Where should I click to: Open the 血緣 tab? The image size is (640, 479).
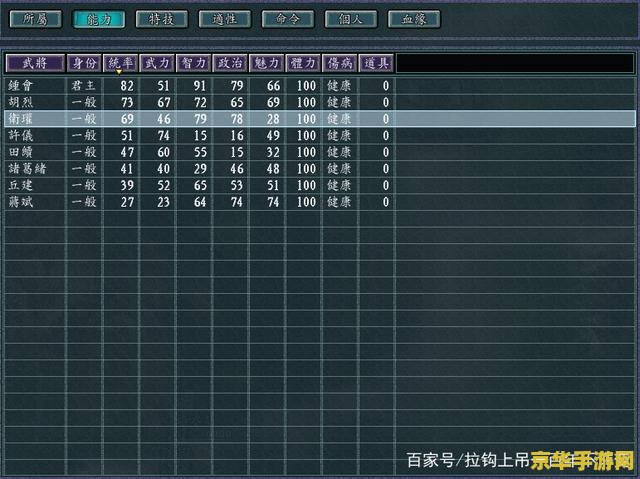click(x=414, y=19)
